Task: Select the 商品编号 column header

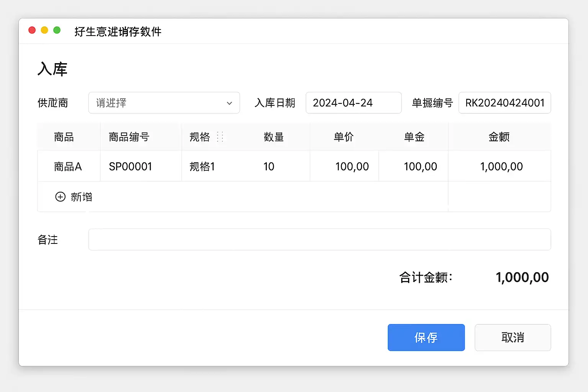Action: (x=129, y=137)
